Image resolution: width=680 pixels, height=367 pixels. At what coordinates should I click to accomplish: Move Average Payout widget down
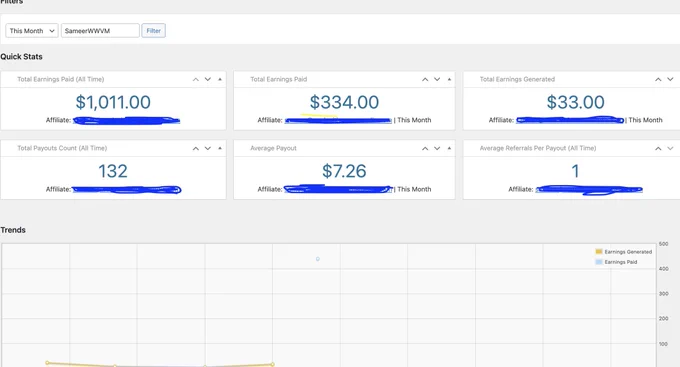click(437, 148)
